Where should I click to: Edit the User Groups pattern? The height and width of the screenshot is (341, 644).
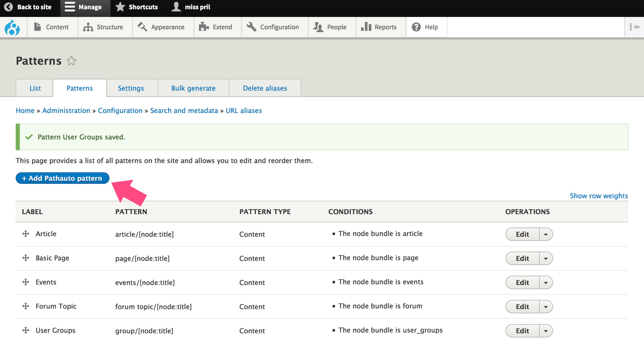[522, 331]
